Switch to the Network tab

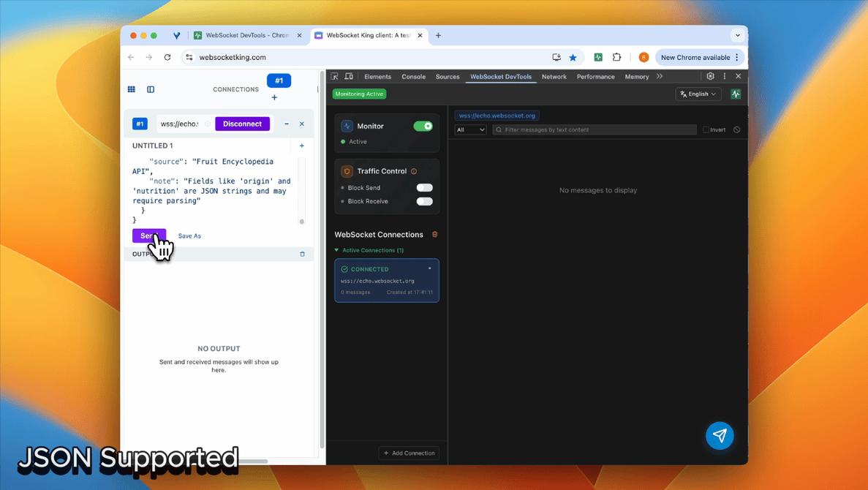[x=554, y=76]
